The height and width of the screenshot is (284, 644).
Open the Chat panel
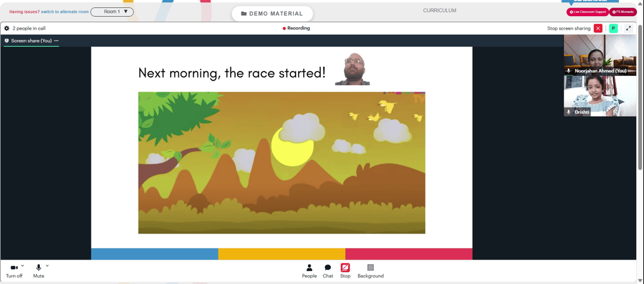point(328,271)
